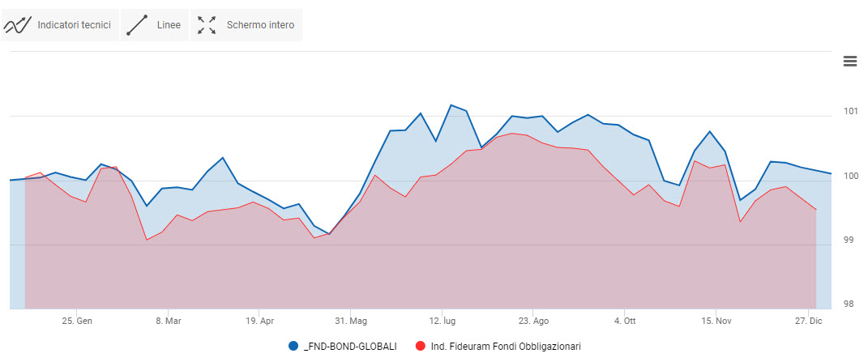
Task: Click the 101 value axis label
Action: pyautogui.click(x=849, y=111)
